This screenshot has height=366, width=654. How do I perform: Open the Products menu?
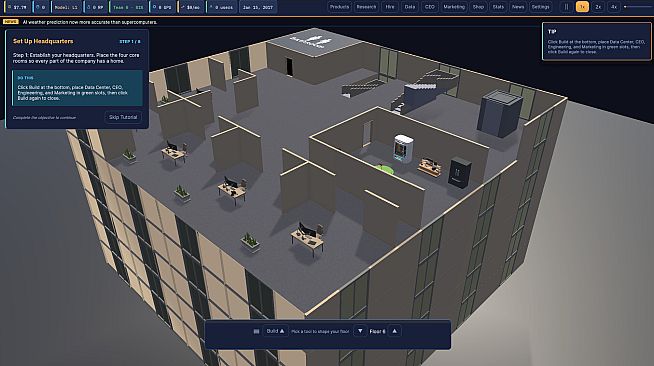(x=339, y=7)
